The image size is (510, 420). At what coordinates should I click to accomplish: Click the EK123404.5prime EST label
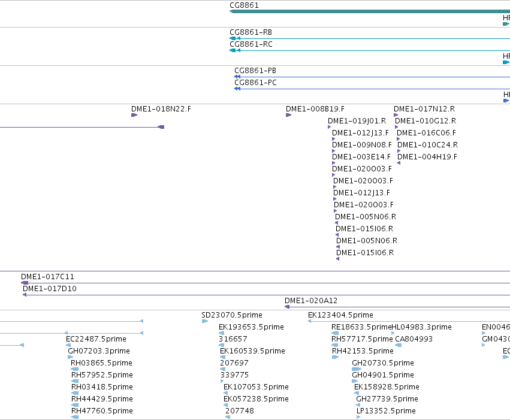tap(340, 315)
